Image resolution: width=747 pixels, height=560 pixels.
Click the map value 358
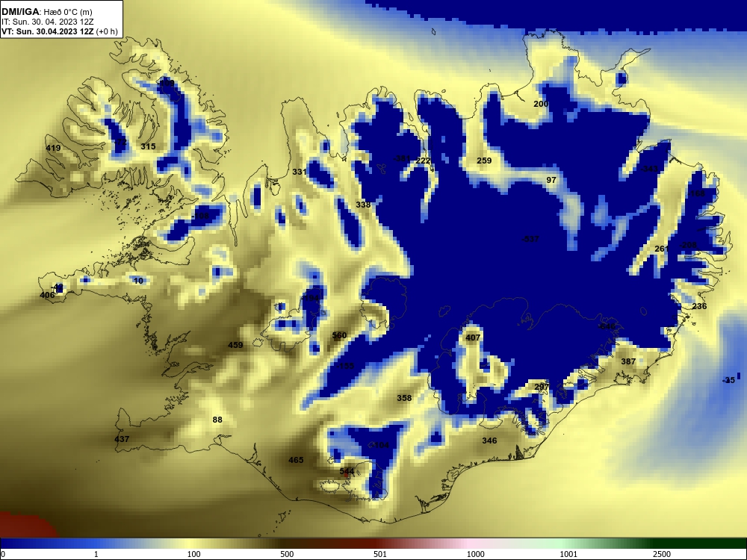click(404, 398)
